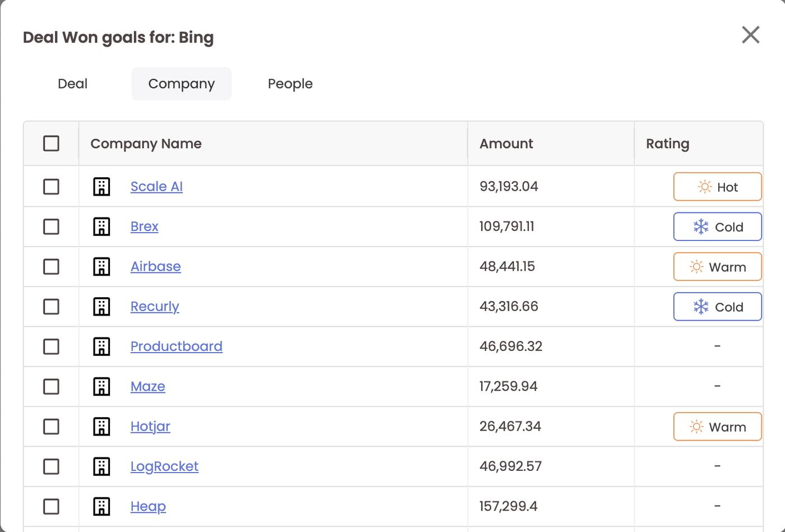The width and height of the screenshot is (785, 532).
Task: Tick the checkbox for the Maze row
Action: pyautogui.click(x=51, y=386)
